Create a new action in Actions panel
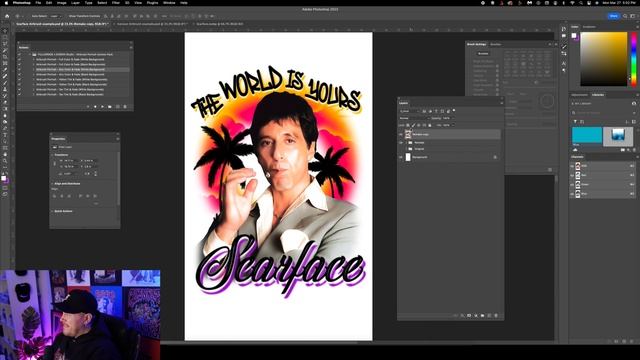Screen dimensions: 640x360 click(118, 107)
